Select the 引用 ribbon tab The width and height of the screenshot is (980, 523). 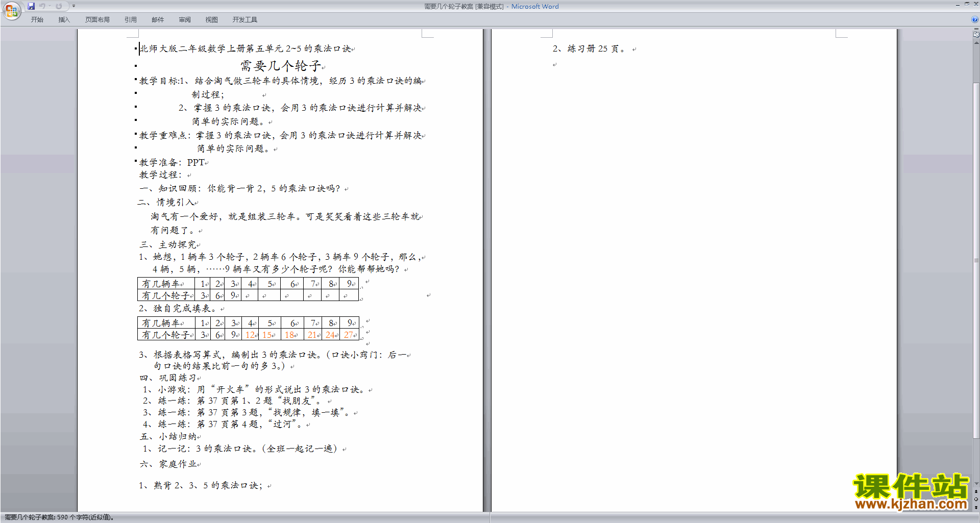click(x=130, y=19)
